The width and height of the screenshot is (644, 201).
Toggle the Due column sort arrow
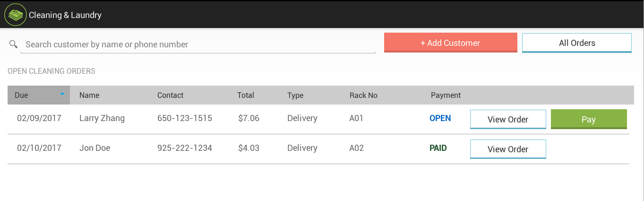[62, 94]
